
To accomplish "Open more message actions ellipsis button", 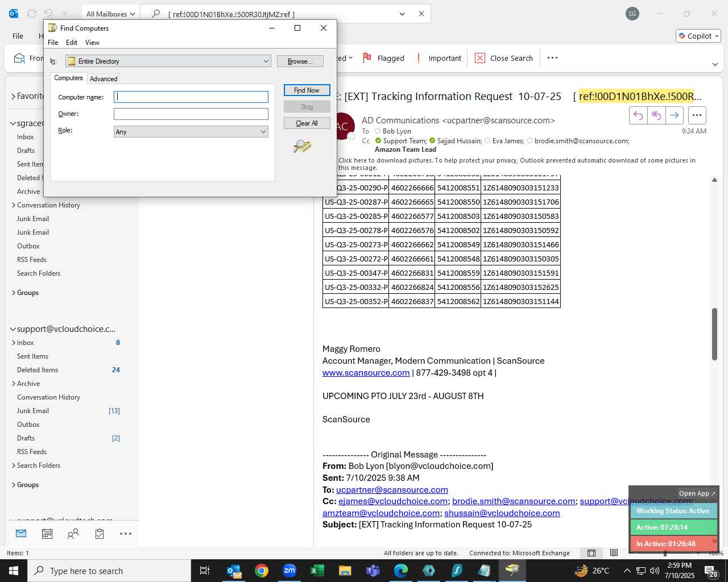I will [x=697, y=115].
